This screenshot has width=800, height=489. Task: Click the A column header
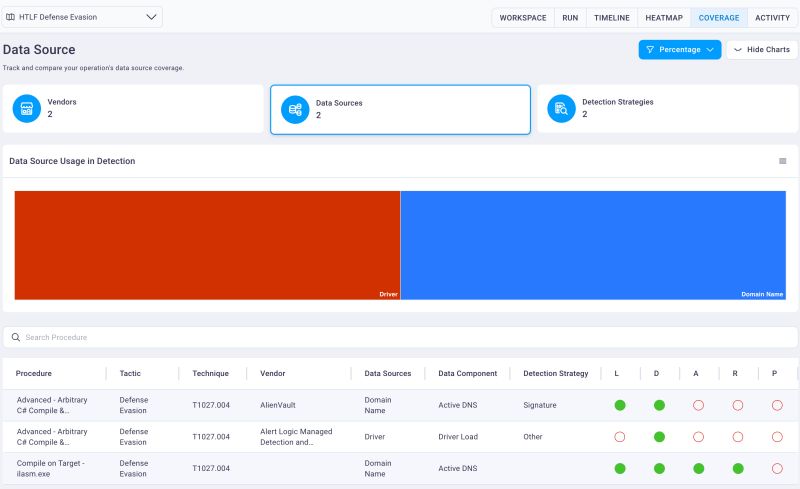click(695, 374)
